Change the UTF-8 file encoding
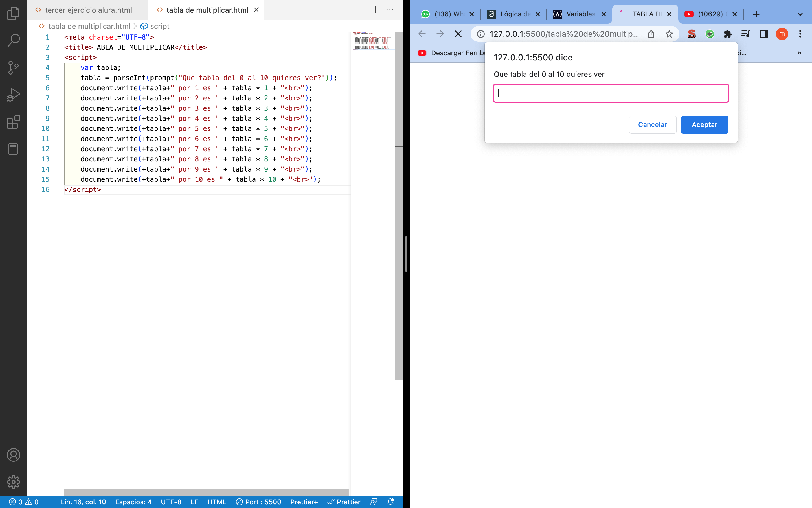812x508 pixels. pos(171,502)
